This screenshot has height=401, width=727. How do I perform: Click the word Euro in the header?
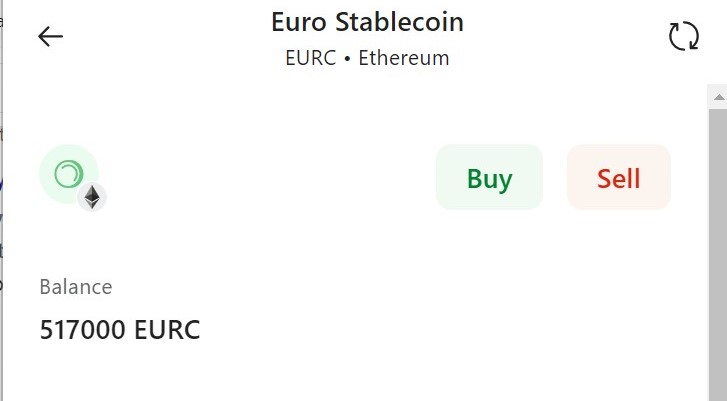click(299, 22)
